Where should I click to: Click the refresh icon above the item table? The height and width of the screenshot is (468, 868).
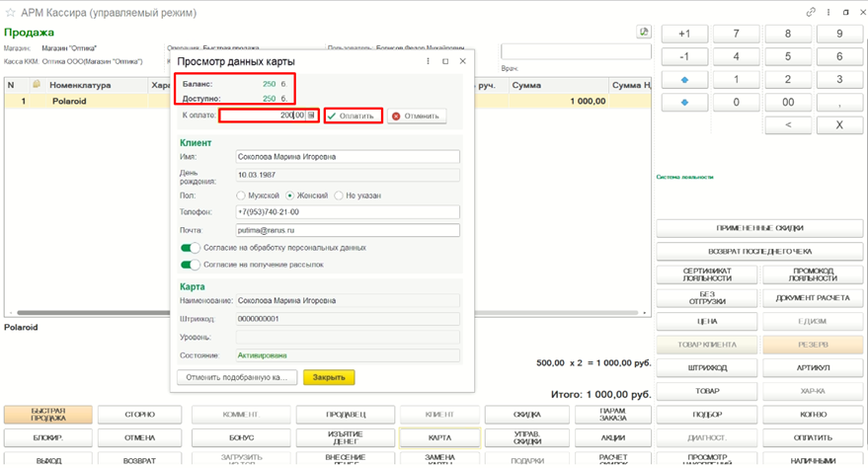tap(644, 32)
